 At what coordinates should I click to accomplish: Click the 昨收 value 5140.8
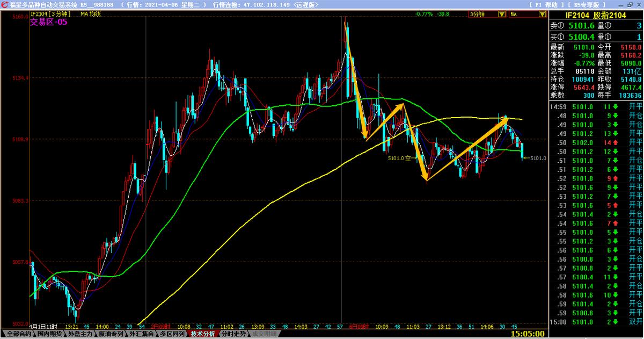(x=631, y=79)
